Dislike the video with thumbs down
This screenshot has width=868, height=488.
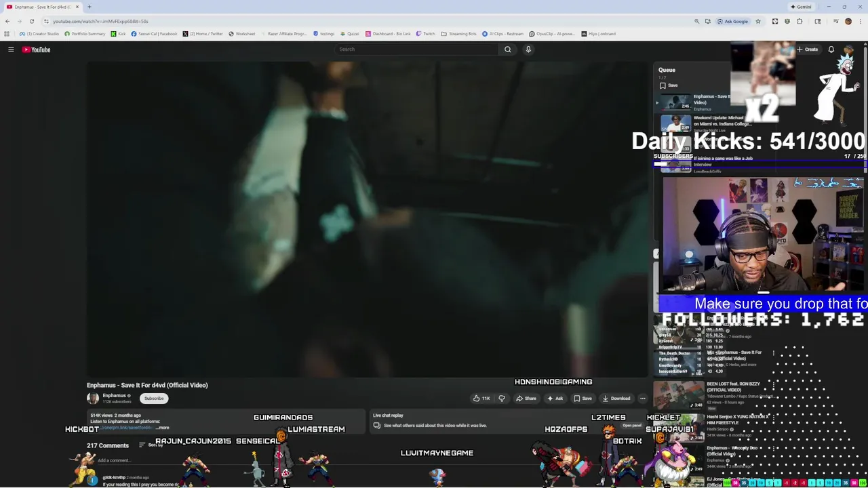pyautogui.click(x=502, y=399)
